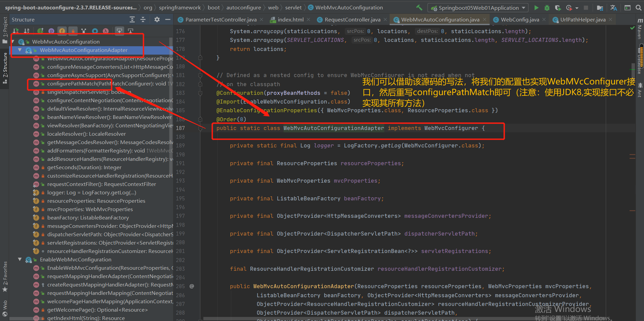Collapse the WebMvcAutoConfiguration root tree node
The width and height of the screenshot is (644, 321).
(13, 42)
